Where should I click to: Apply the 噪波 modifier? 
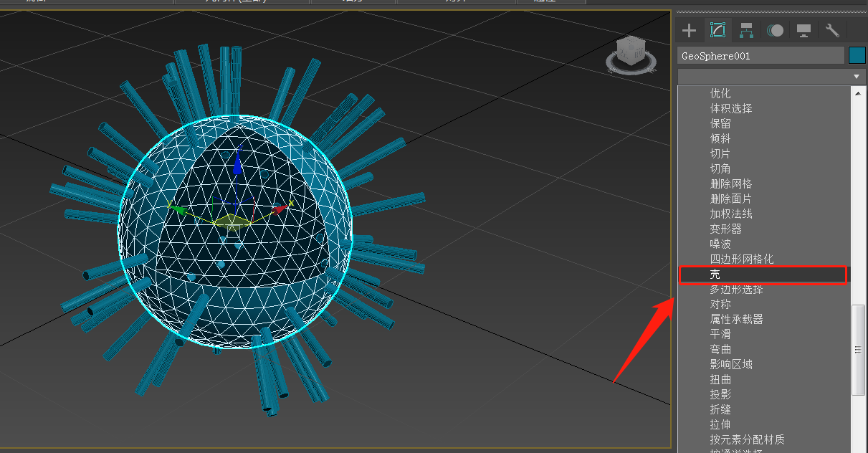pos(720,244)
